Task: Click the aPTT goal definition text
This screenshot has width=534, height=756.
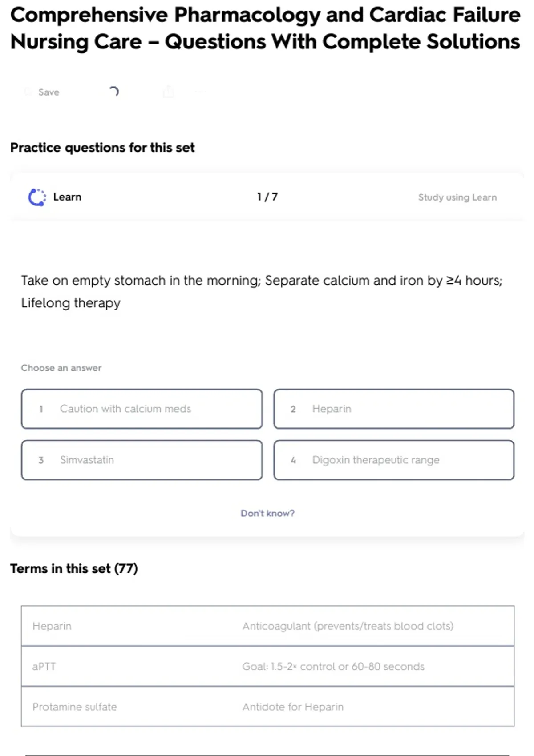Action: pos(333,666)
